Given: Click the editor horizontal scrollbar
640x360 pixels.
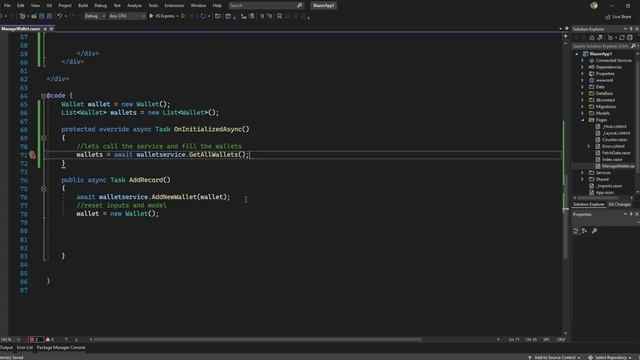Looking at the screenshot, I should [258, 339].
